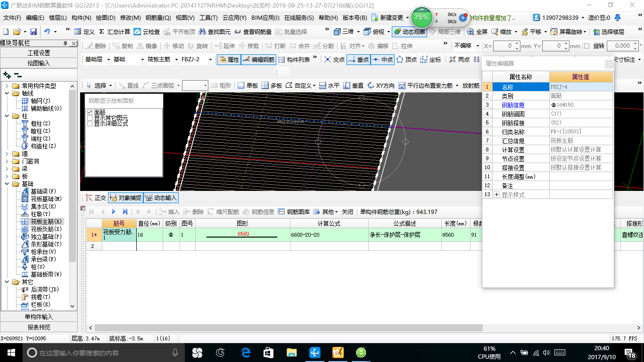Select 选择楼层 floor selection
Viewport: 644px width, 362px height.
click(609, 32)
